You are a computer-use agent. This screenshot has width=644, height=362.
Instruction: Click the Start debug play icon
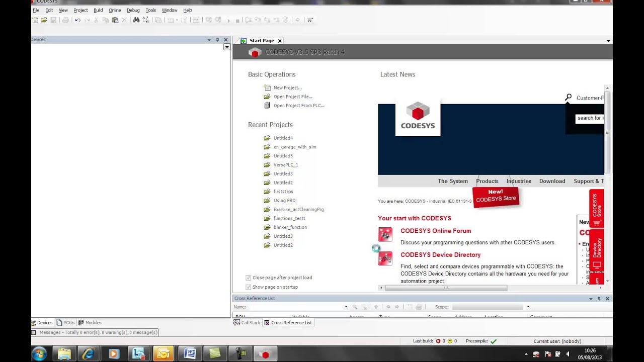click(x=228, y=21)
